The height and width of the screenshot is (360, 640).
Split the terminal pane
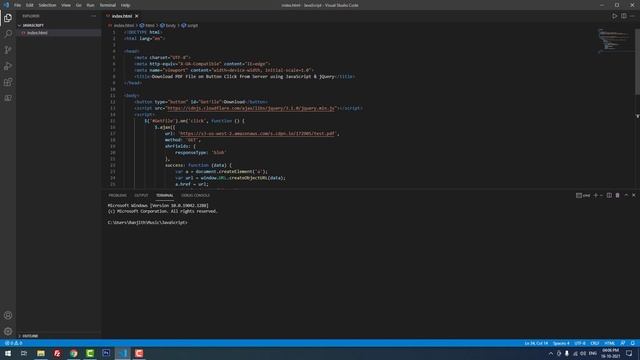[609, 195]
